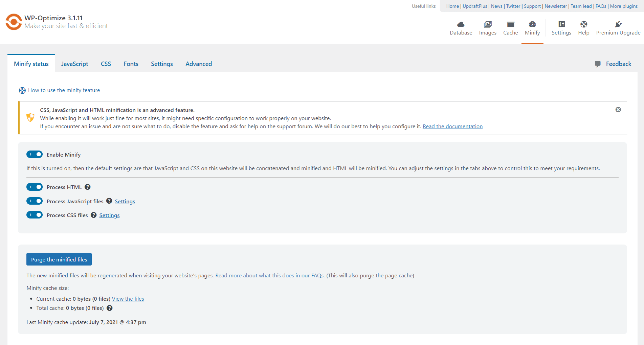The image size is (644, 345).
Task: Open the Fonts tab
Action: [x=131, y=64]
